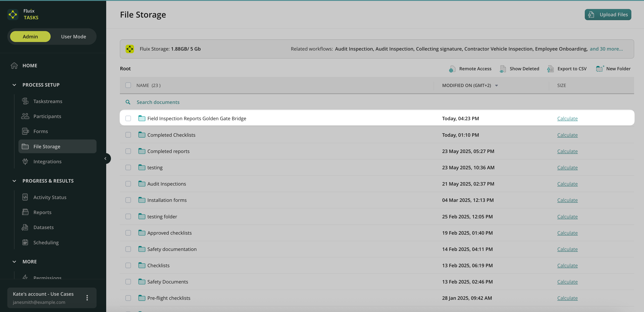
Task: Go to Home in sidebar
Action: coord(30,65)
